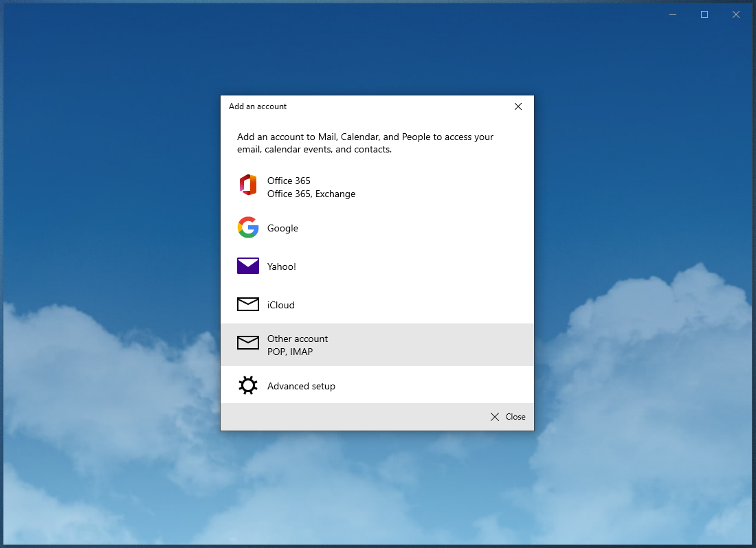Click the colorful Google G logo
756x548 pixels.
click(247, 227)
